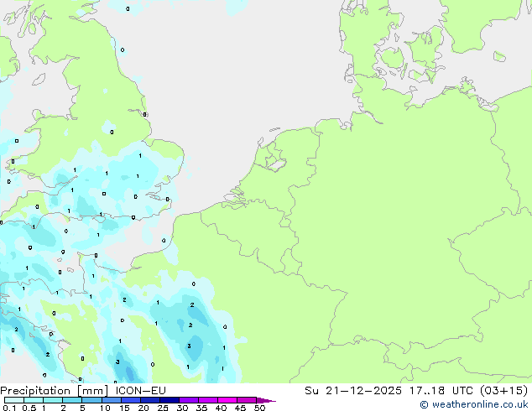Click the '(03+15)' forecast run label
Viewport: 532px width, 411px height.
click(503, 391)
